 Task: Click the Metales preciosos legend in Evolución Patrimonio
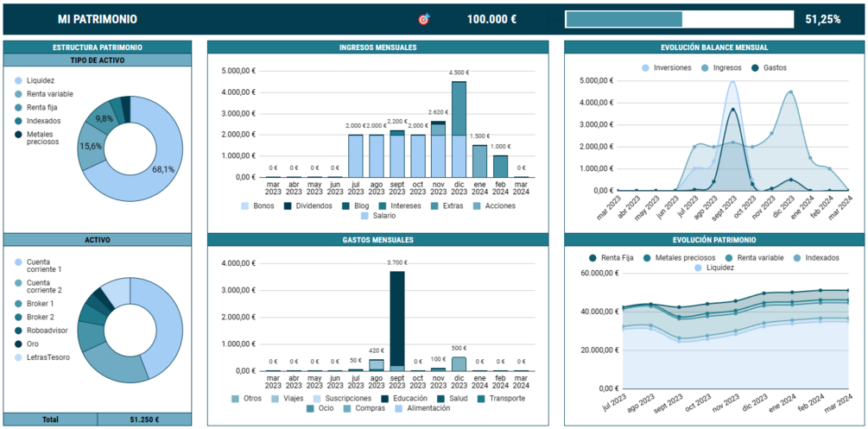(679, 258)
